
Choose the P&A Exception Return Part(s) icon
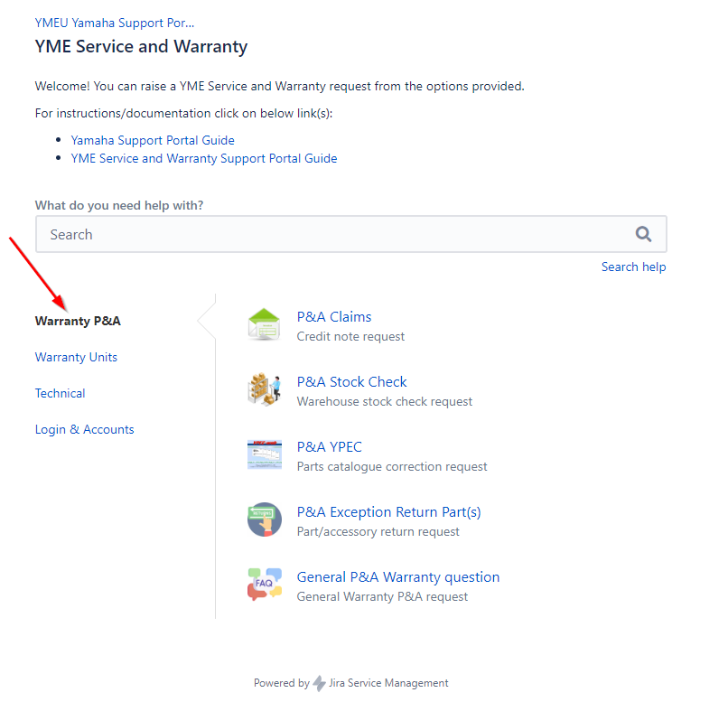tap(264, 519)
